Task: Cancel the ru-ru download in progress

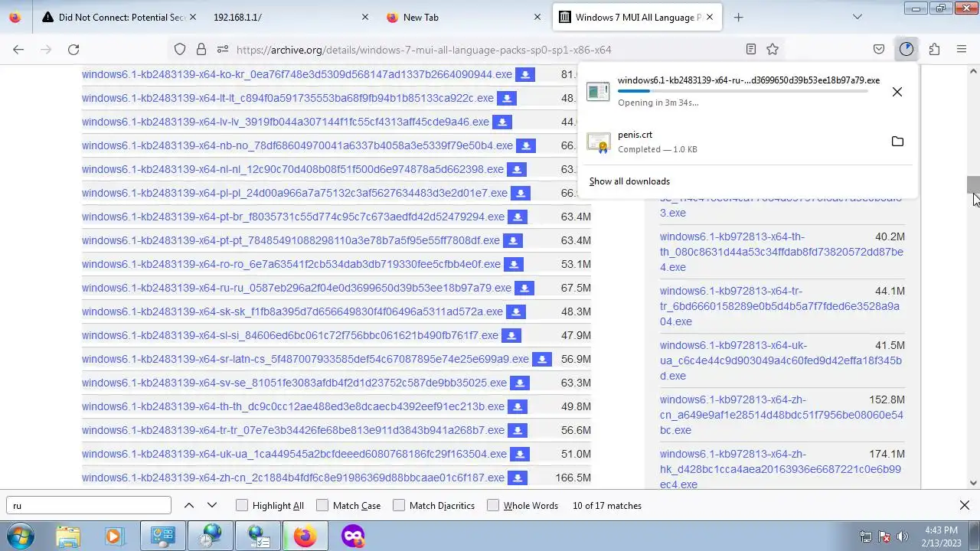Action: (897, 92)
